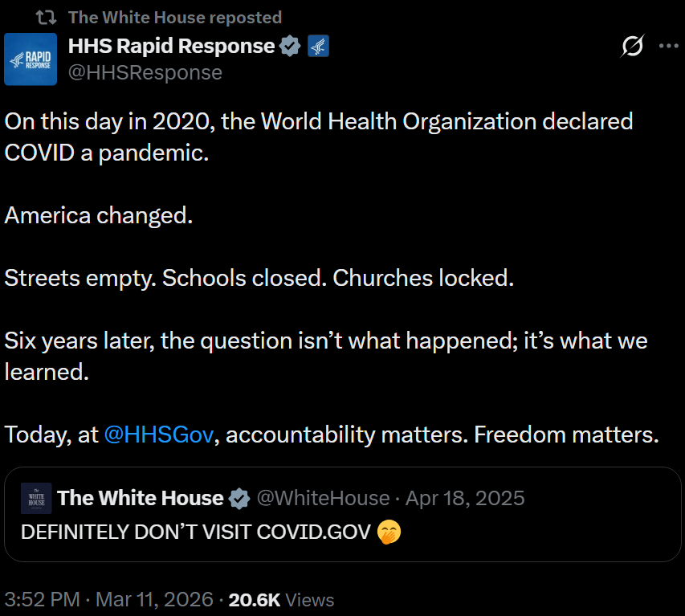Click the verified badge next to The White House
The width and height of the screenshot is (685, 616).
239,499
